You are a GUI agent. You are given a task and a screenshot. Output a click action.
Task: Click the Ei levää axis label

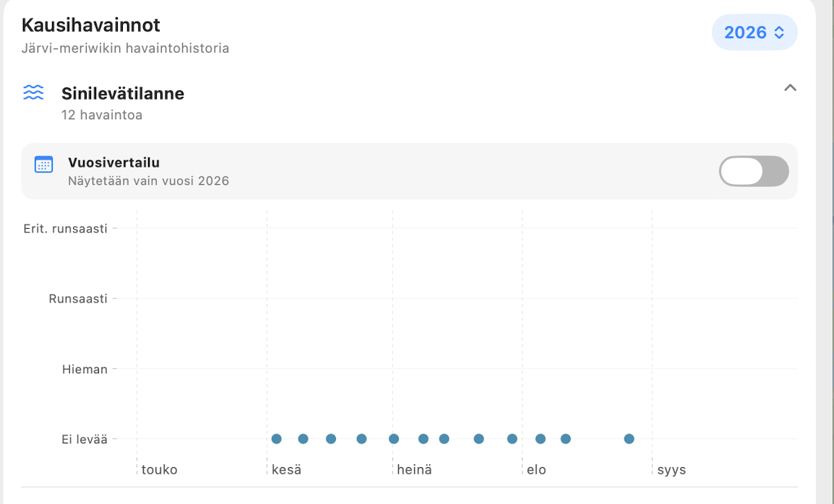pos(85,439)
